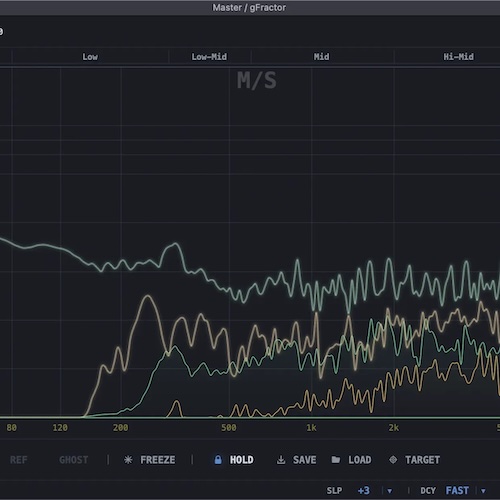Toggle peak HOLD mode
The image size is (500, 500).
click(x=242, y=460)
